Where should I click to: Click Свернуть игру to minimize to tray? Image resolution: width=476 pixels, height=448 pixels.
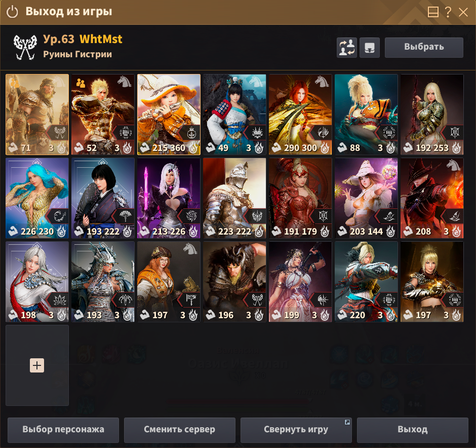[x=296, y=430]
